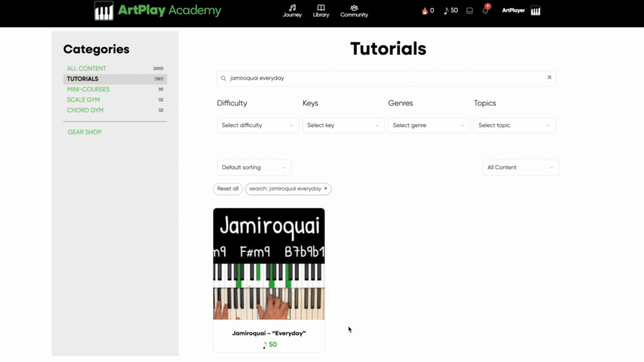This screenshot has width=644, height=362.
Task: Open the Library menu item
Action: [321, 11]
